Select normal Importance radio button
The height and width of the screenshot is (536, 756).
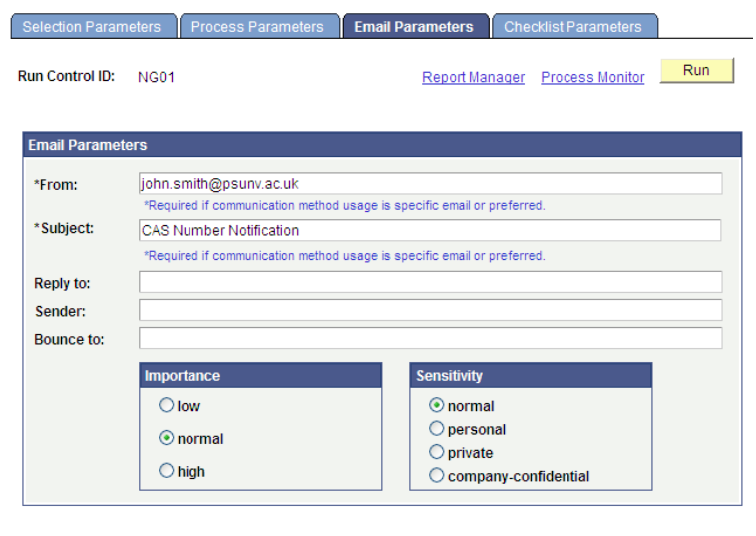(x=166, y=438)
